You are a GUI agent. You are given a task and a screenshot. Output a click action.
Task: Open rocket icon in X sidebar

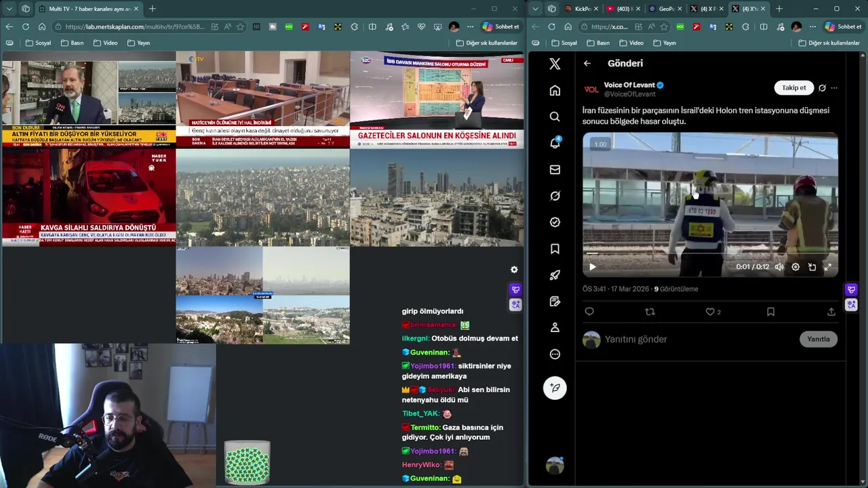(555, 275)
